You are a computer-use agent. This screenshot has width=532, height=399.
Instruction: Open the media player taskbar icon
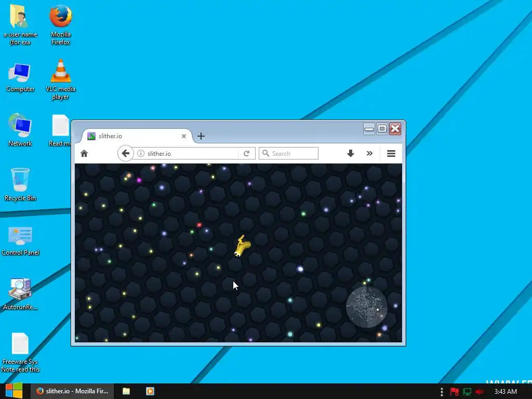pyautogui.click(x=150, y=391)
